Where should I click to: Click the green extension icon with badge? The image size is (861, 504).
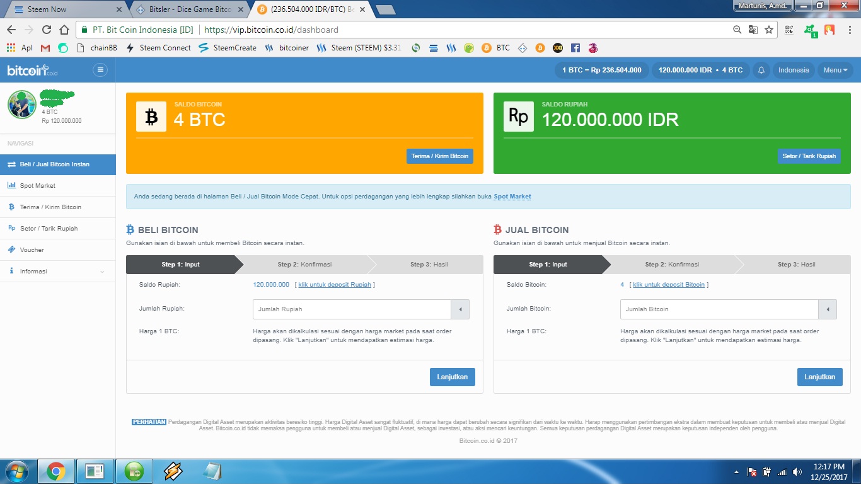click(x=810, y=30)
